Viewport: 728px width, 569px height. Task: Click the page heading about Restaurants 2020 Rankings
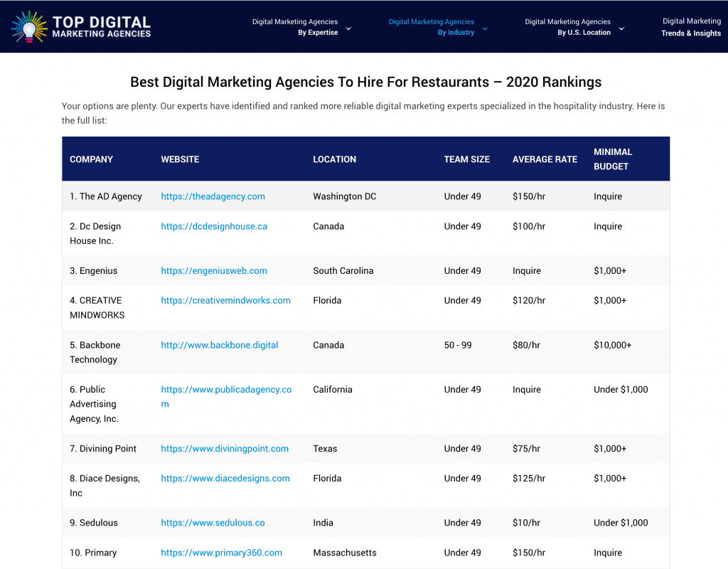366,82
